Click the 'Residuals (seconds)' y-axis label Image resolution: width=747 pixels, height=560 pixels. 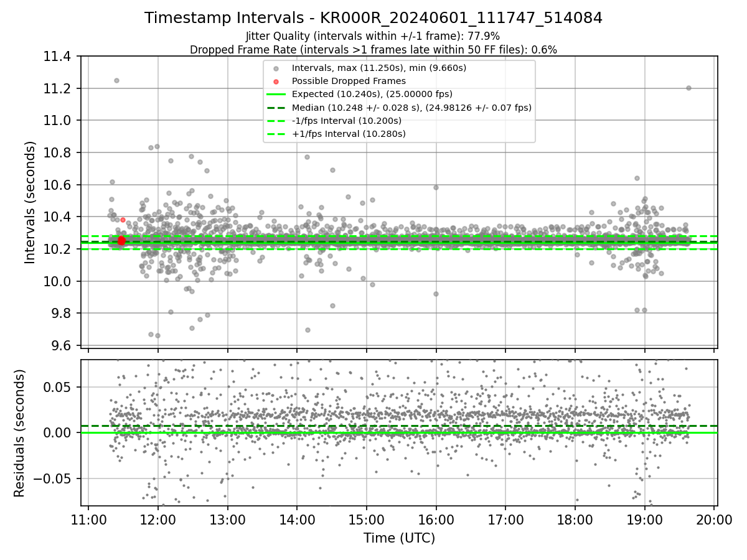pos(19,433)
